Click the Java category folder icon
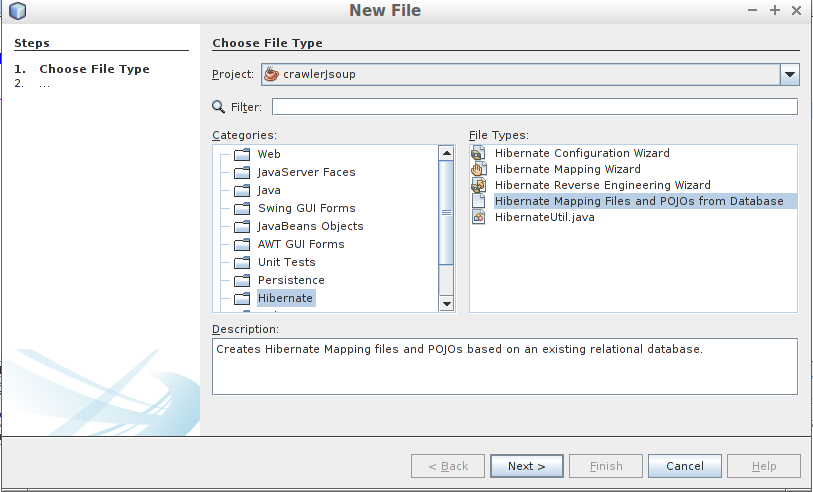The width and height of the screenshot is (813, 492). 242,191
